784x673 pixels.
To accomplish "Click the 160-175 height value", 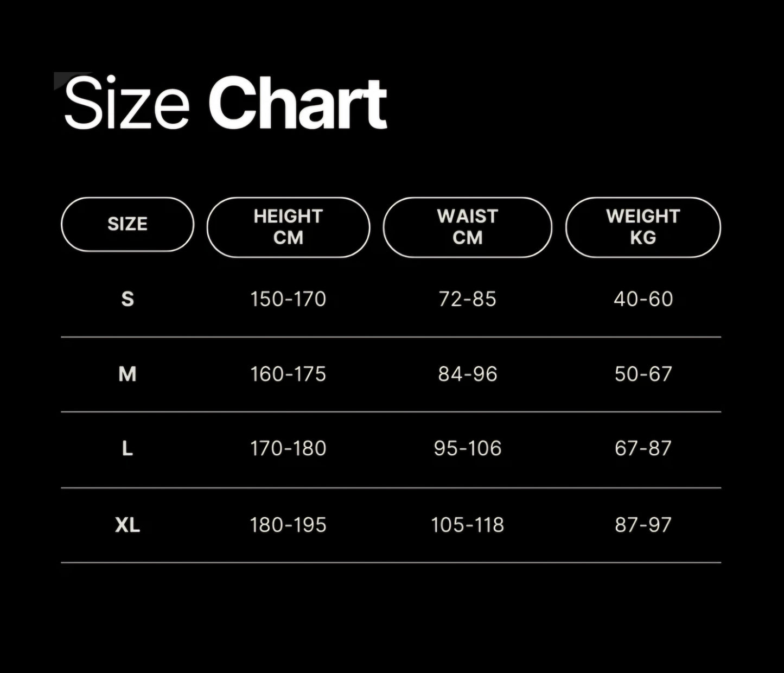I will [288, 374].
